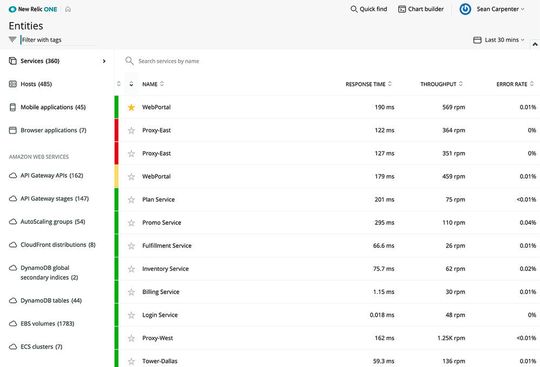
Task: Click the Browser applications window icon
Action: coord(13,130)
